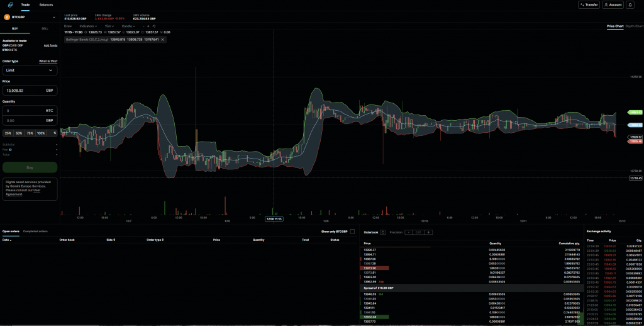Click the chart zoom-out minus icon
The image size is (644, 326).
point(142,26)
